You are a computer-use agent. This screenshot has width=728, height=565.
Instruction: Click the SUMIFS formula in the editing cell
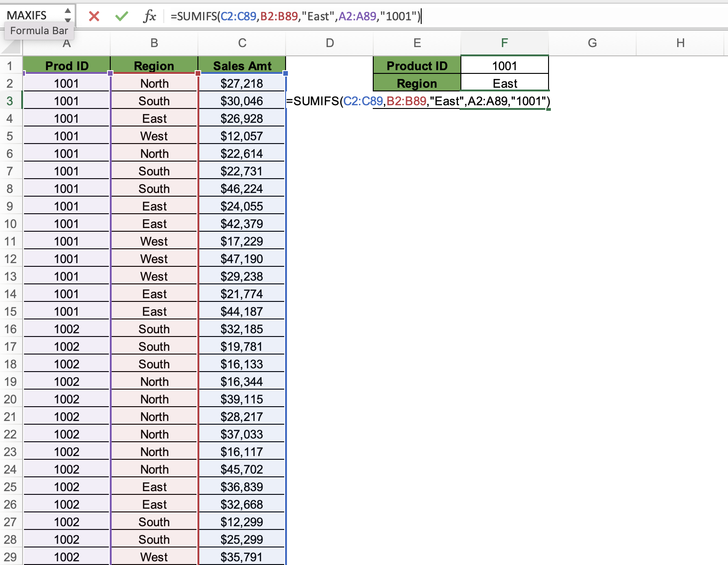coord(418,101)
